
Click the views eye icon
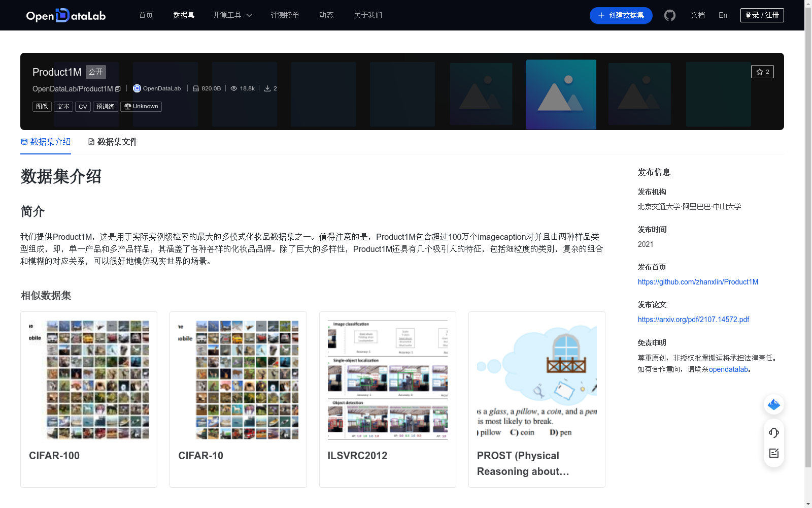tap(234, 88)
